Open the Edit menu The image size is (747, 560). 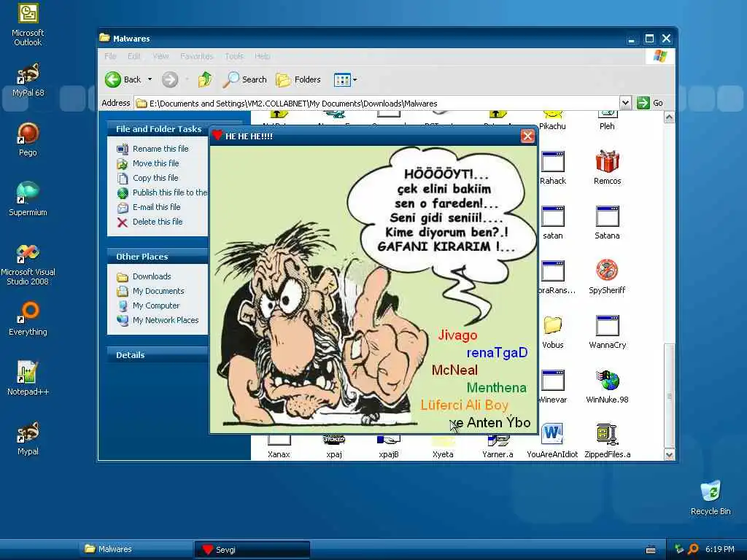pyautogui.click(x=134, y=56)
